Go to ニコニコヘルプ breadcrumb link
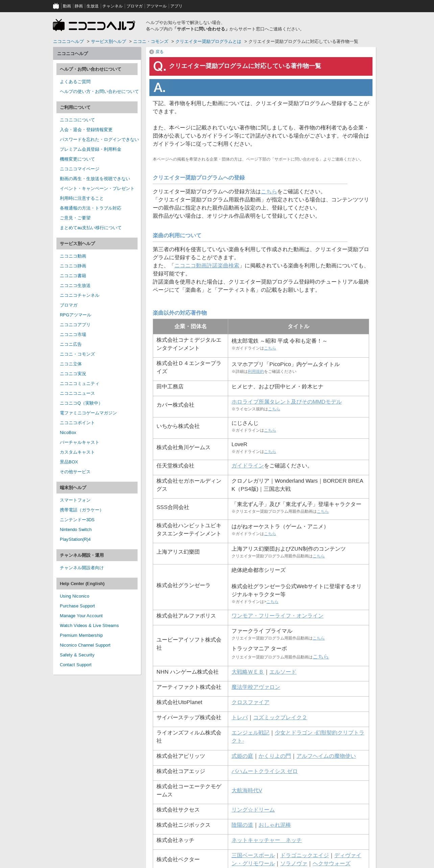Image resolution: width=434 pixels, height=868 pixels. (69, 42)
